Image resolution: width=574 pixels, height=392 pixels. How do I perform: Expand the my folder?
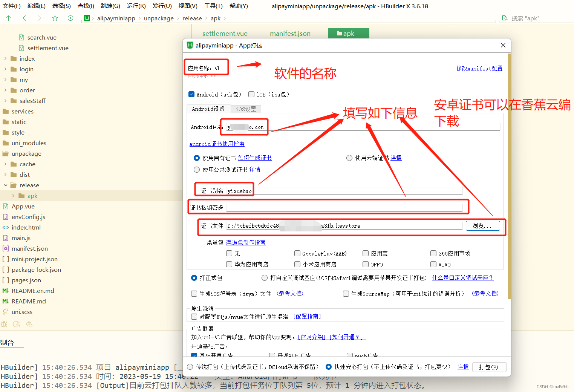point(5,80)
